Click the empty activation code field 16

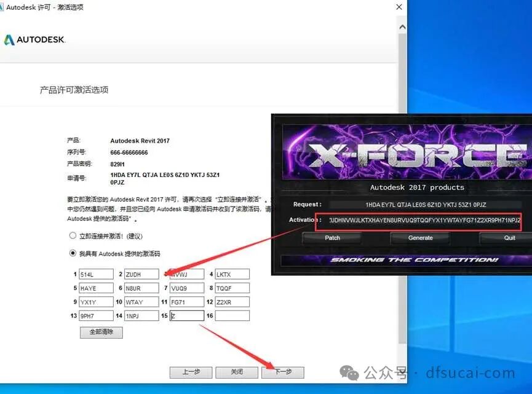point(232,316)
